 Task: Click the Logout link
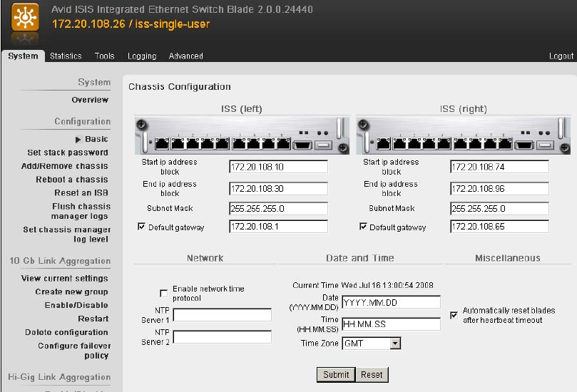561,56
